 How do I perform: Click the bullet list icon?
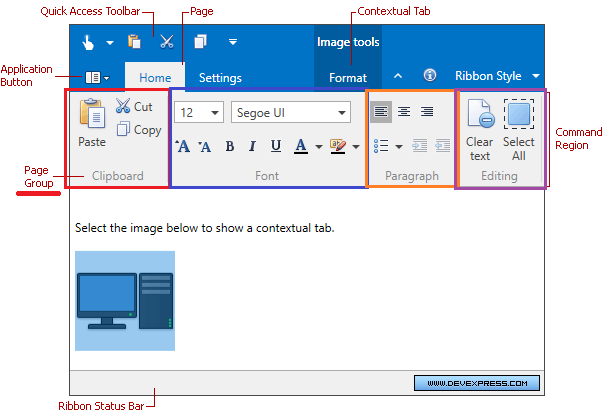(x=381, y=146)
